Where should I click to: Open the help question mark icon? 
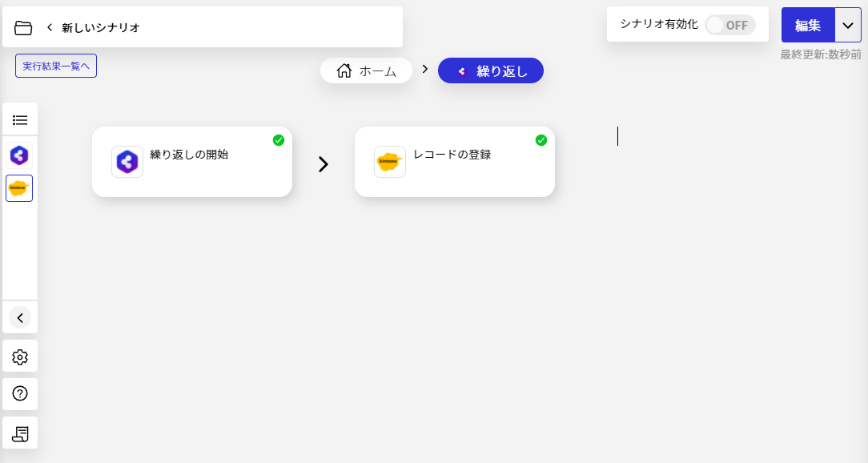(20, 393)
